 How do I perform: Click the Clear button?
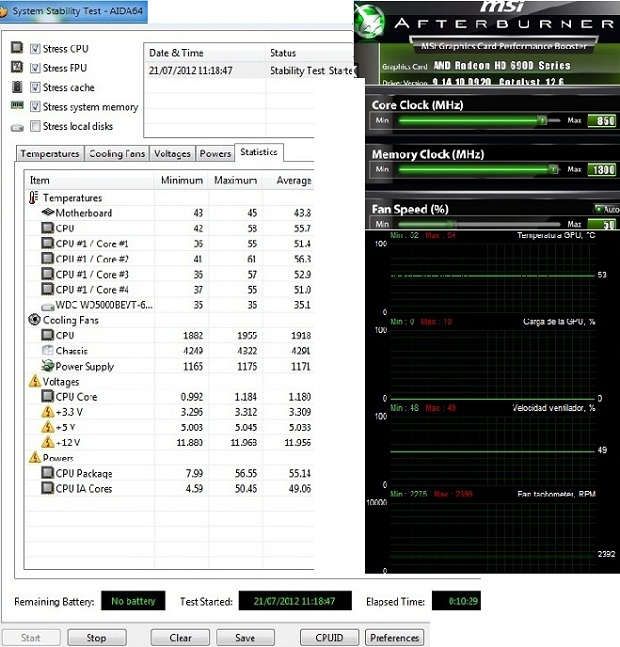point(180,638)
